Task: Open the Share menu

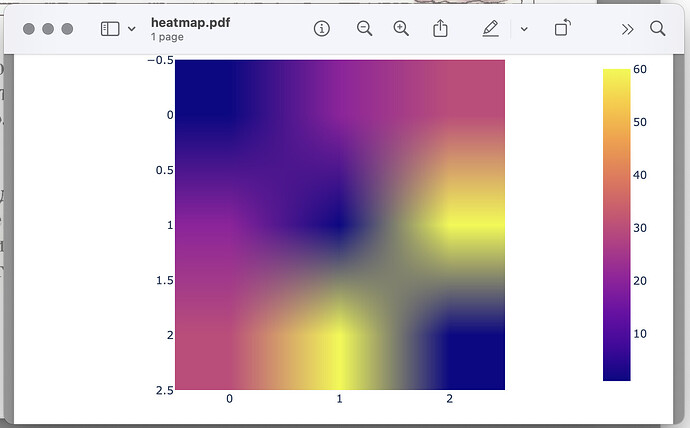Action: (440, 29)
